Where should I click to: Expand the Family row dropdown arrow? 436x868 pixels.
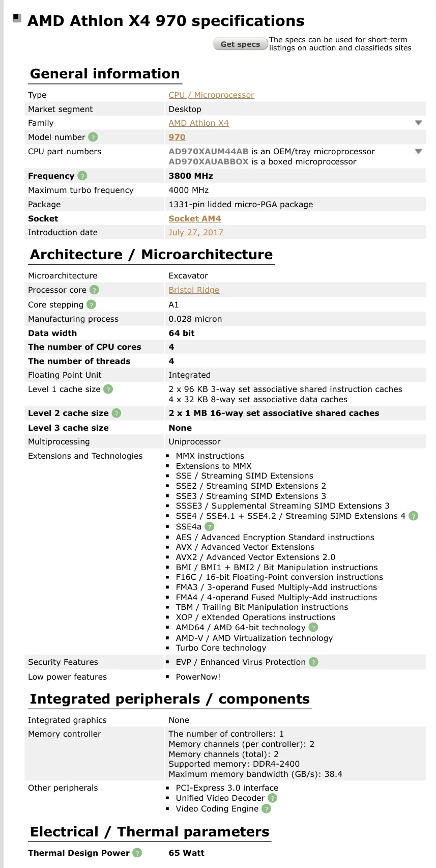tap(418, 123)
